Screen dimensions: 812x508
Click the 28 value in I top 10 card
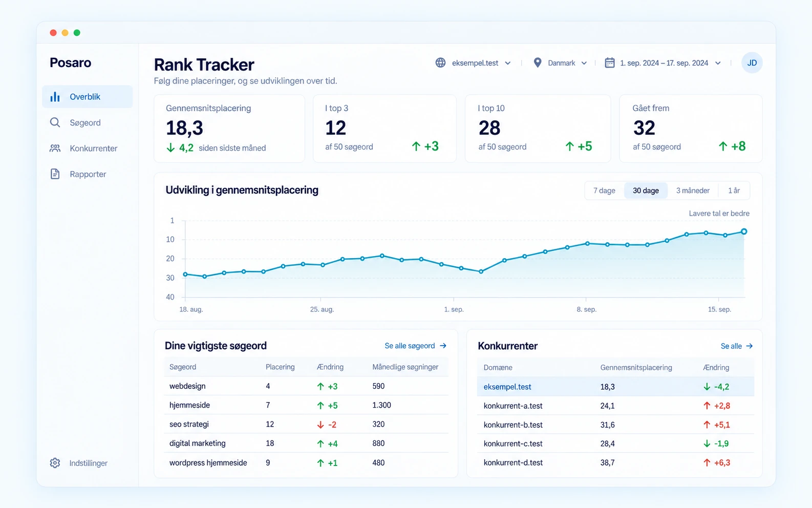click(x=489, y=128)
